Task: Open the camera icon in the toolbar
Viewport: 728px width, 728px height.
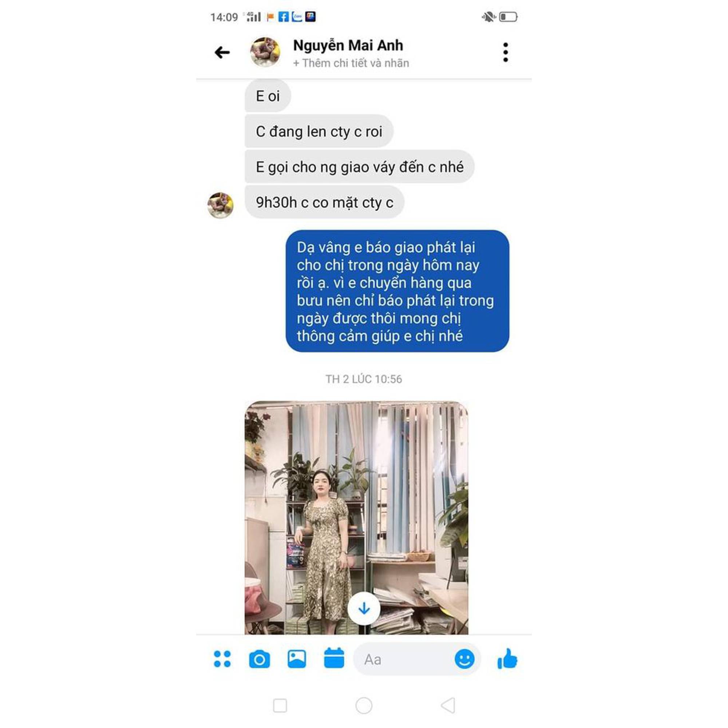Action: 259,660
